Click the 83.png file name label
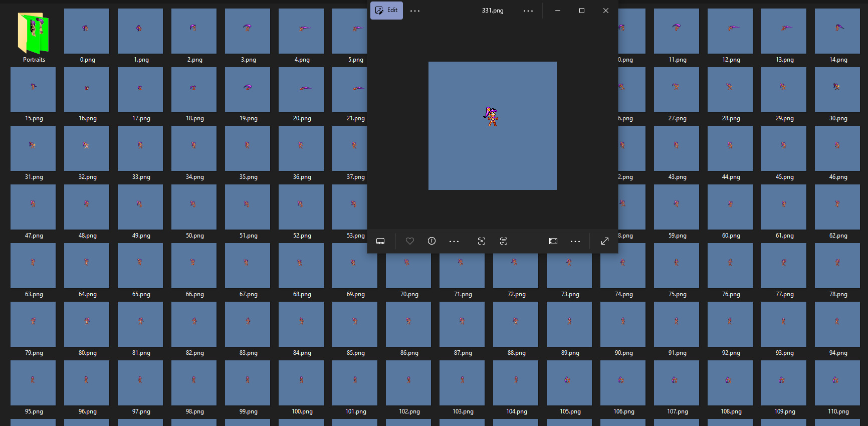This screenshot has width=868, height=426. pos(249,353)
